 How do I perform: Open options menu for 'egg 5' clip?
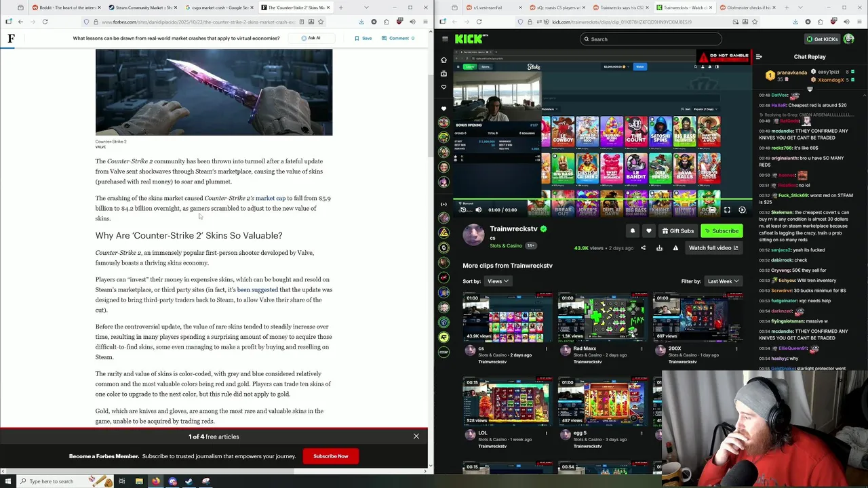(642, 433)
